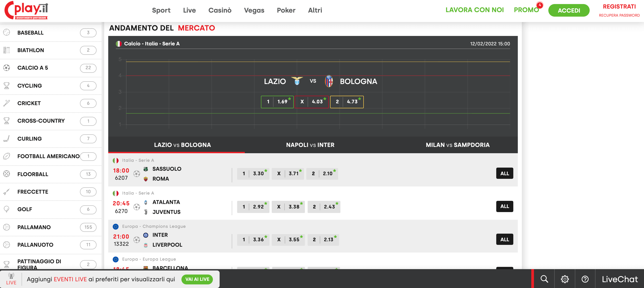Switch to Milan vs Sampdoria tab
644x288 pixels.
coord(457,145)
